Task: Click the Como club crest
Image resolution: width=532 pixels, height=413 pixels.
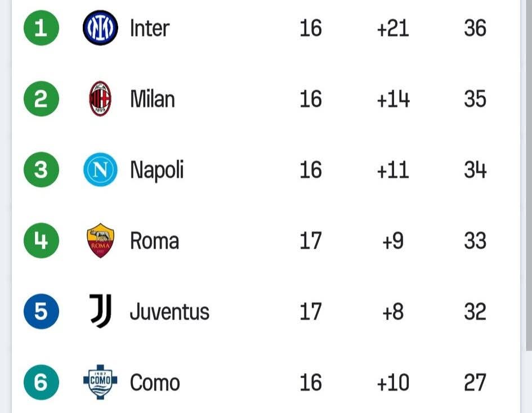Action: pyautogui.click(x=100, y=382)
